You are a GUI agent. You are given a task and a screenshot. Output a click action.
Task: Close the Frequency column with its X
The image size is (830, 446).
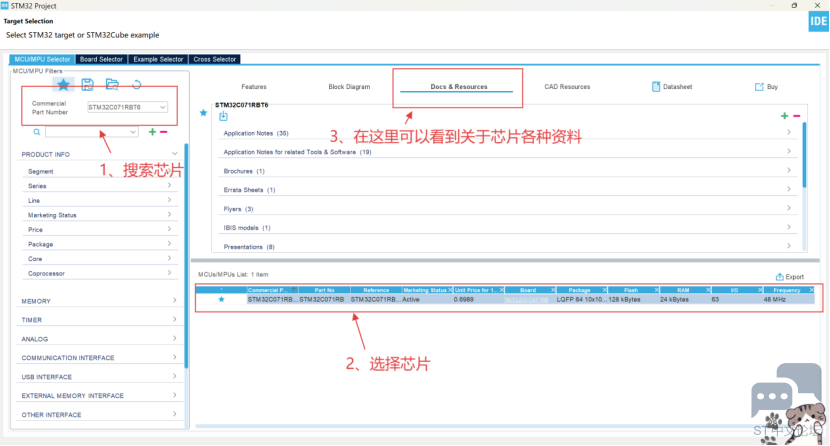[x=811, y=290]
